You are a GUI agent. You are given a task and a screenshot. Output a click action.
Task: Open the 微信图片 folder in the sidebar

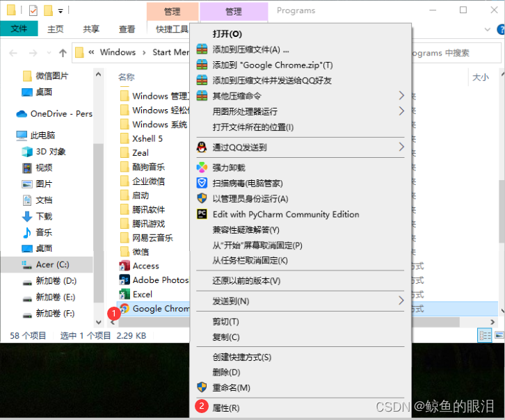47,76
